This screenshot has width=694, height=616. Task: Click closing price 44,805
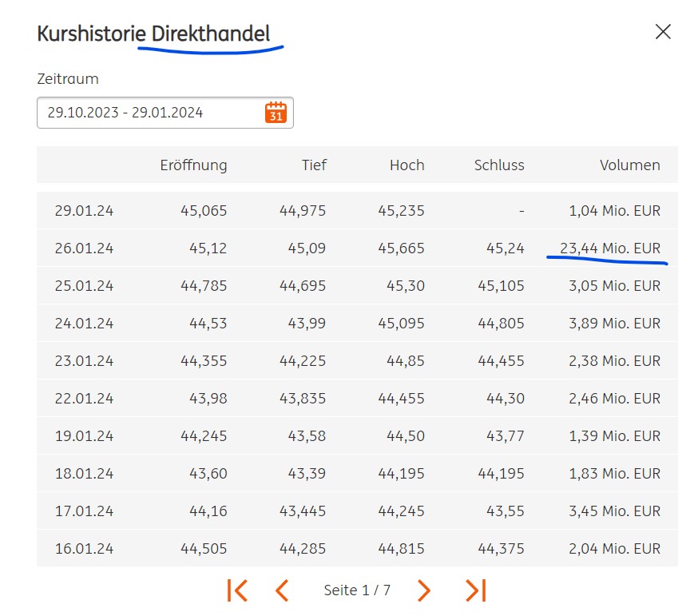501,324
